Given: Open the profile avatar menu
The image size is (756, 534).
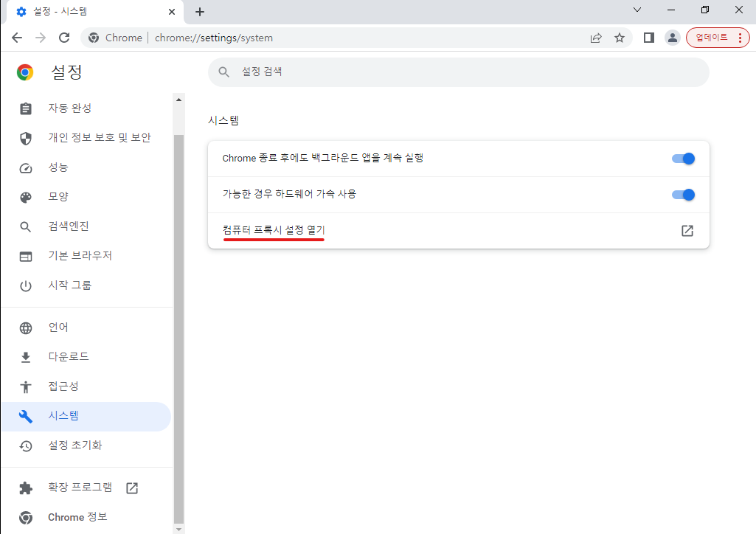Looking at the screenshot, I should pos(672,38).
